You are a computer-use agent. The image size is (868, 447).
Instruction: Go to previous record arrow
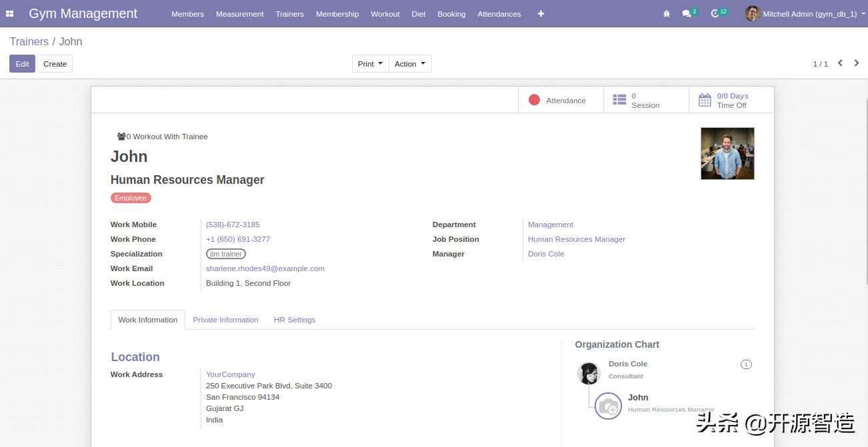(x=840, y=63)
